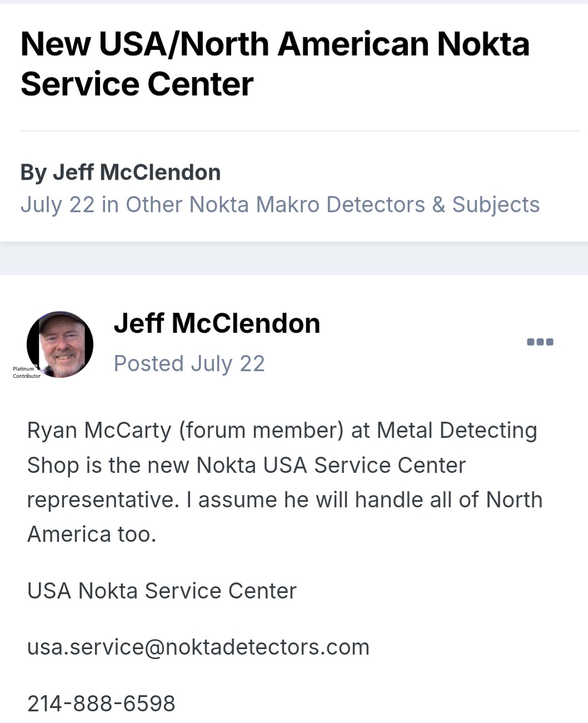Click "Nokta USA Service Center" in paragraph
The width and height of the screenshot is (588, 723).
point(331,466)
